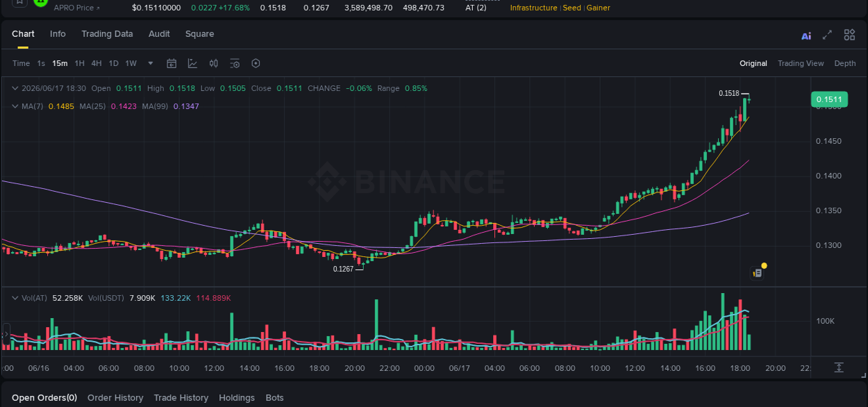This screenshot has height=407, width=868.
Task: Click the 0.1400 price axis label
Action: pos(828,176)
